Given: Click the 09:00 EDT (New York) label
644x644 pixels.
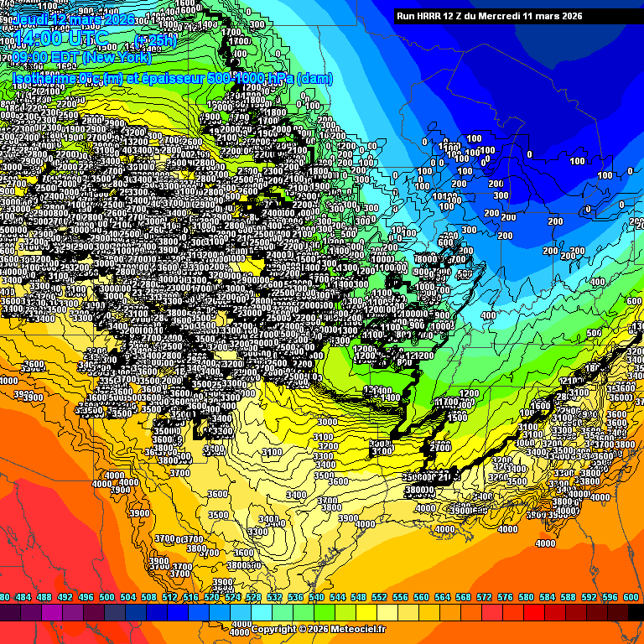Looking at the screenshot, I should point(78,58).
